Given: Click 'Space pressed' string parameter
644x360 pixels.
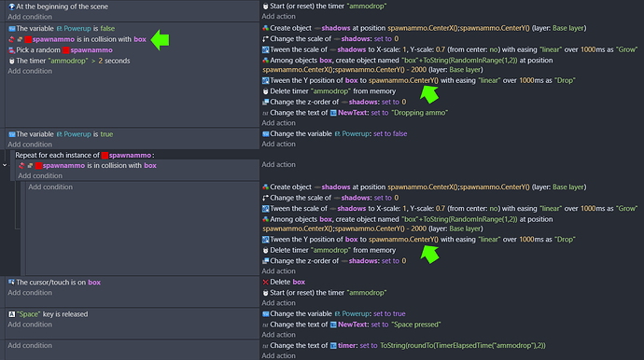Looking at the screenshot, I should [415, 325].
